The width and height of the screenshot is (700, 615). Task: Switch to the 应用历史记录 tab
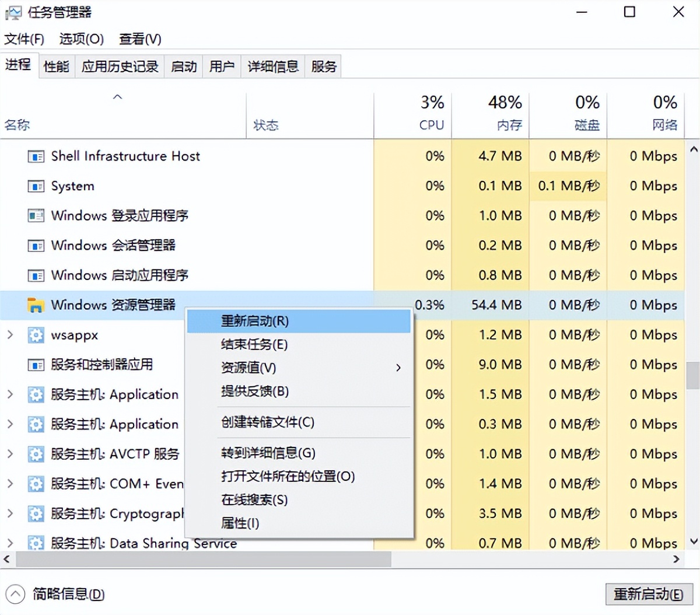coord(120,67)
